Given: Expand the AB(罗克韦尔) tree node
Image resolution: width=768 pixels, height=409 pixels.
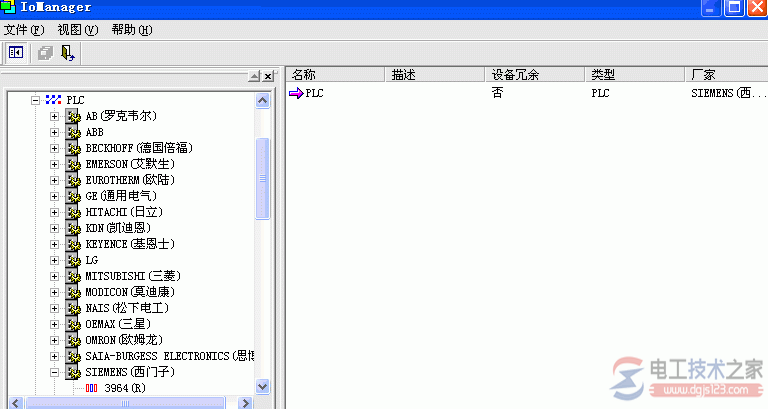Looking at the screenshot, I should coord(54,117).
